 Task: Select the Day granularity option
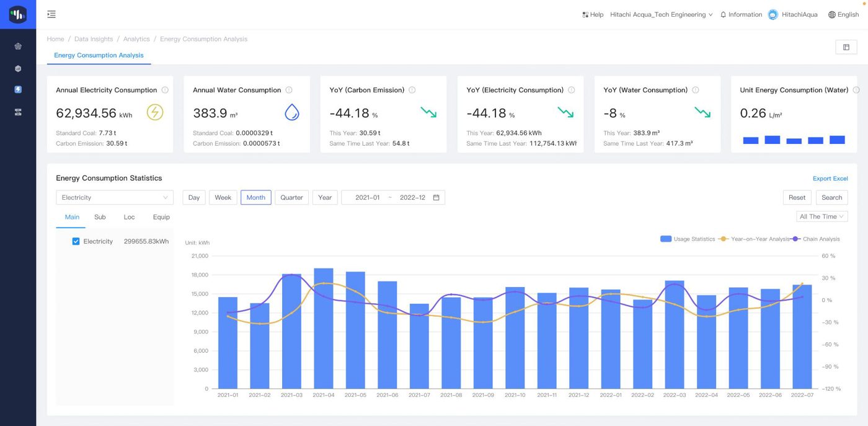pyautogui.click(x=194, y=198)
